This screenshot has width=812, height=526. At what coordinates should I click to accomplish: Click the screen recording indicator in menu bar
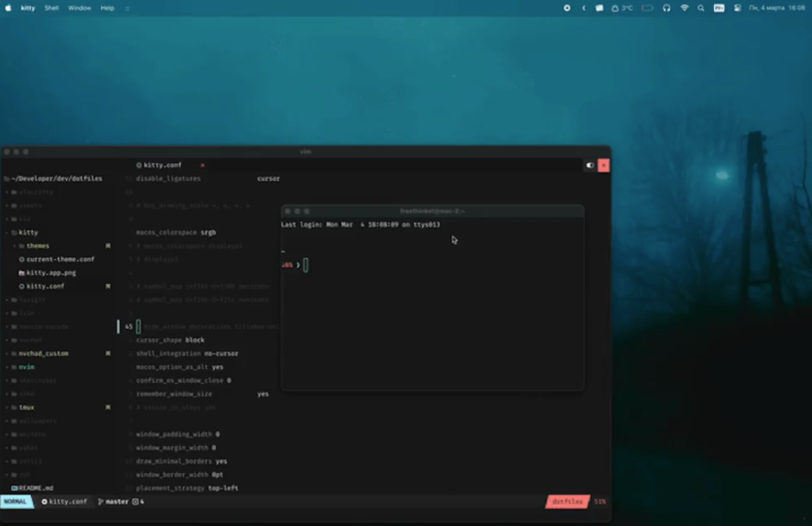coord(567,8)
